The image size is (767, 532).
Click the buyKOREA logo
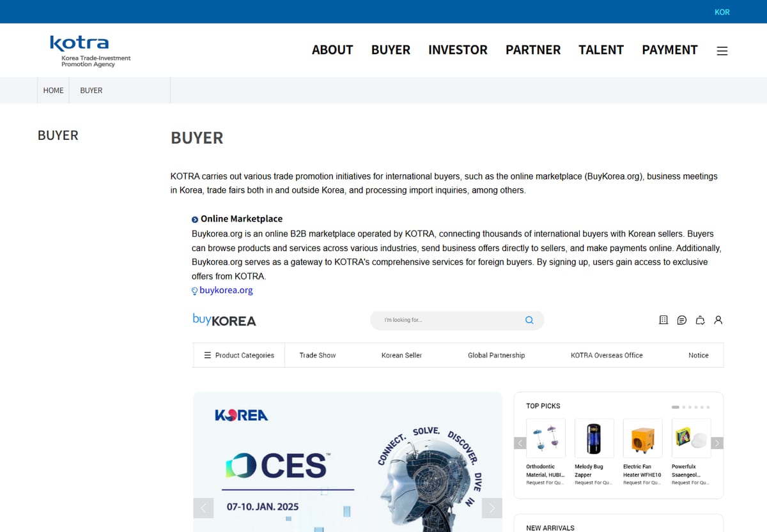[224, 320]
